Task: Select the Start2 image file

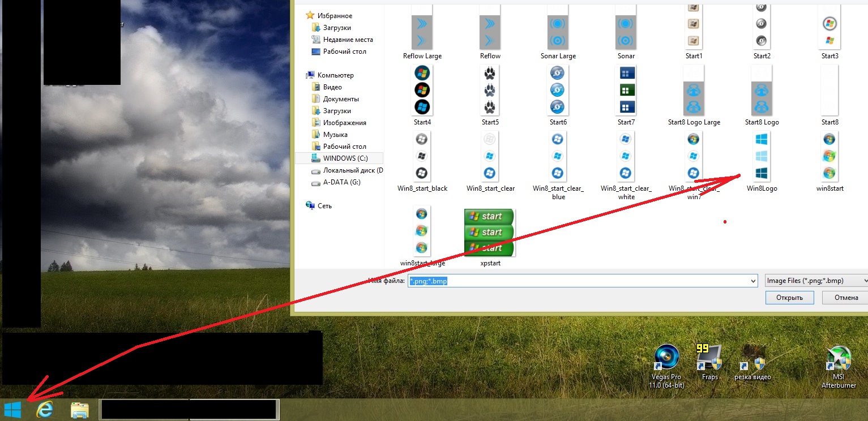Action: pyautogui.click(x=762, y=32)
